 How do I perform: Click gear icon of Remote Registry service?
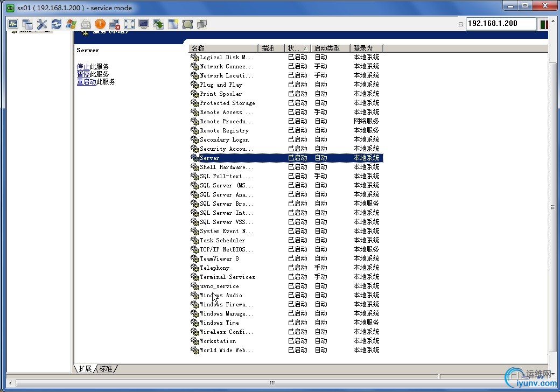pos(194,130)
